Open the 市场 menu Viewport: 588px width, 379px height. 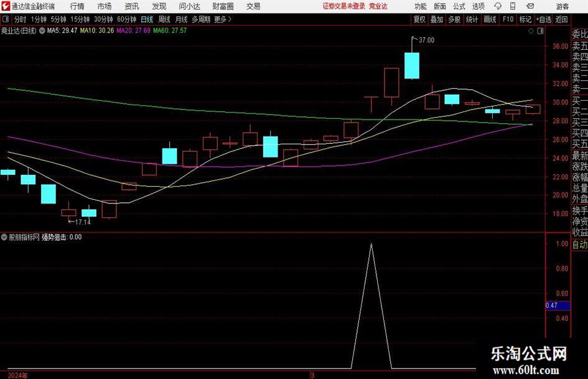pyautogui.click(x=105, y=6)
